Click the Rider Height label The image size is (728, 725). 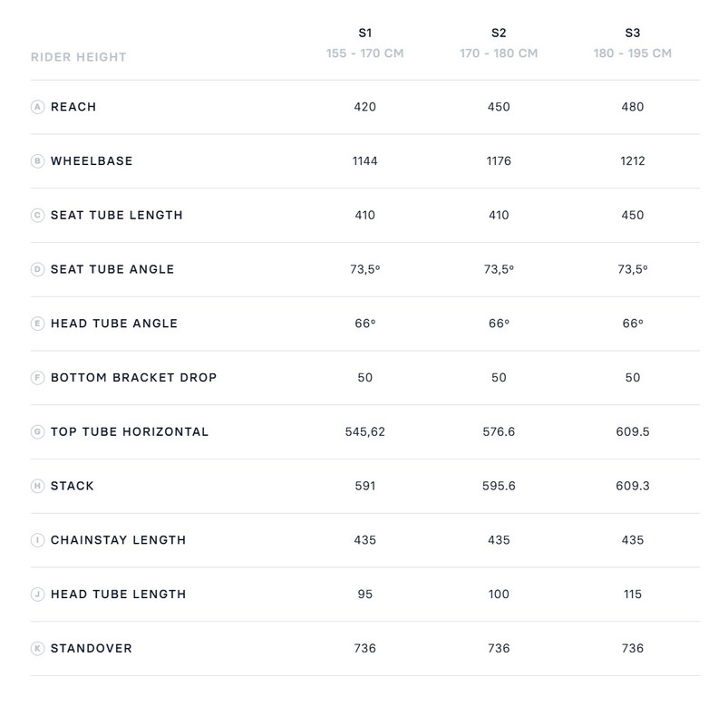click(x=78, y=57)
